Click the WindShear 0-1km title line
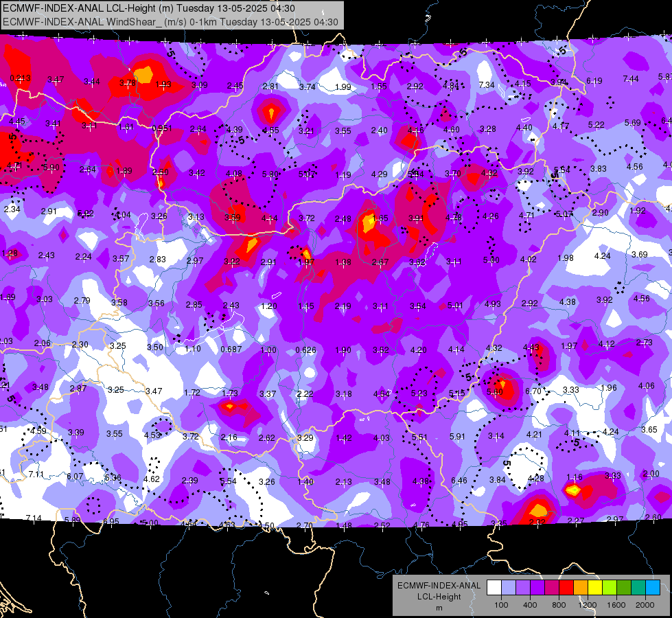Screen dimensions: 672x618 170,22
